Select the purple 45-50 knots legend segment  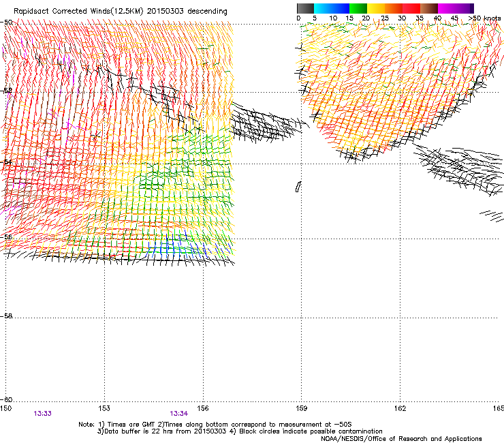464,8
